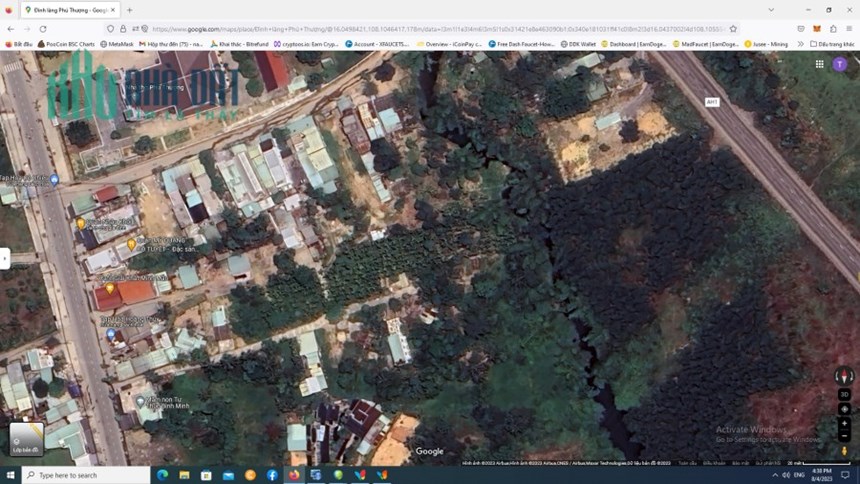The height and width of the screenshot is (484, 860).
Task: Switch map type via layers thumbnail
Action: [x=26, y=439]
